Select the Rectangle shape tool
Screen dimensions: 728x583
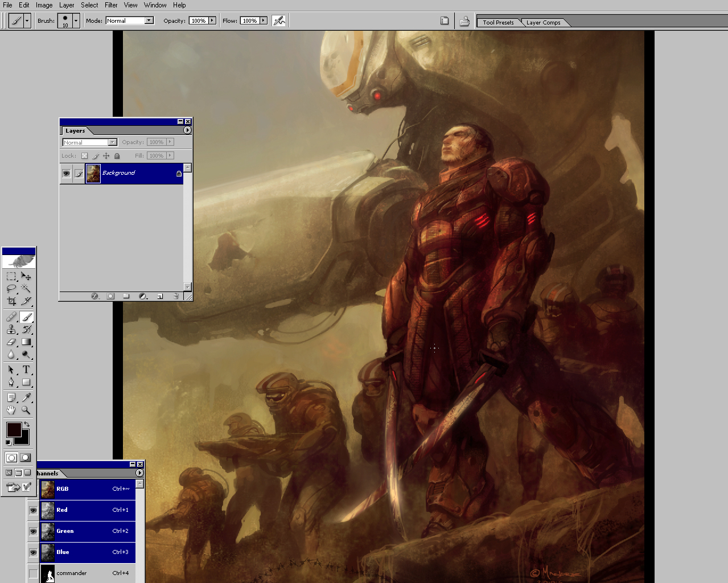click(x=26, y=383)
